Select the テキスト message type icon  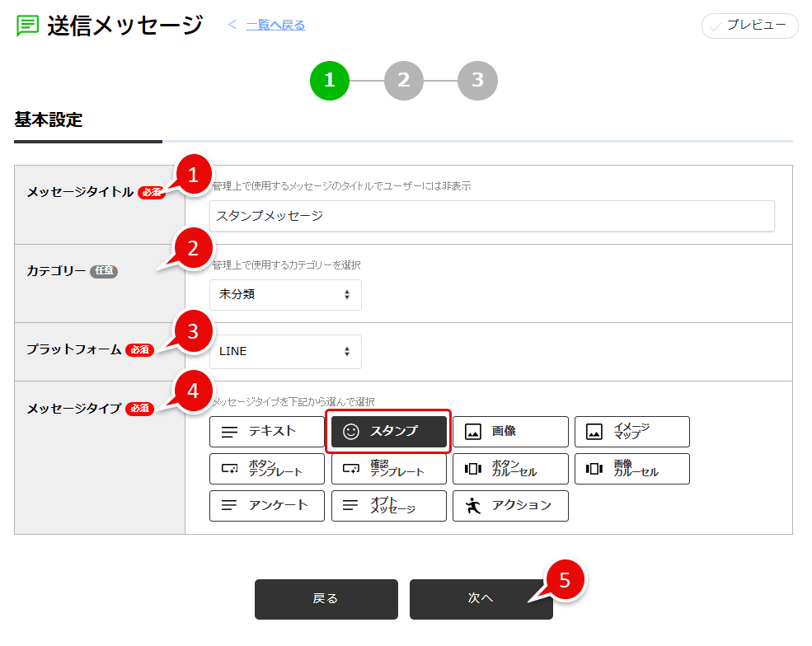click(x=266, y=432)
